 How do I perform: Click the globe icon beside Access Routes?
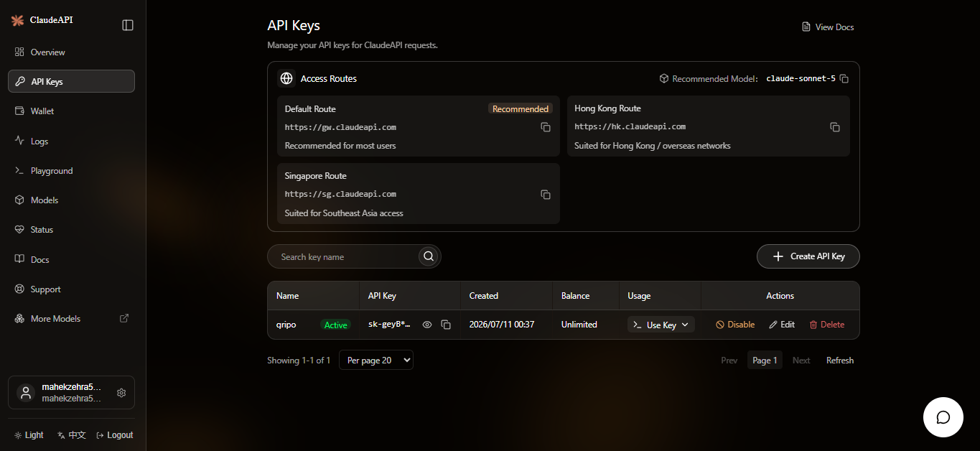(x=286, y=79)
